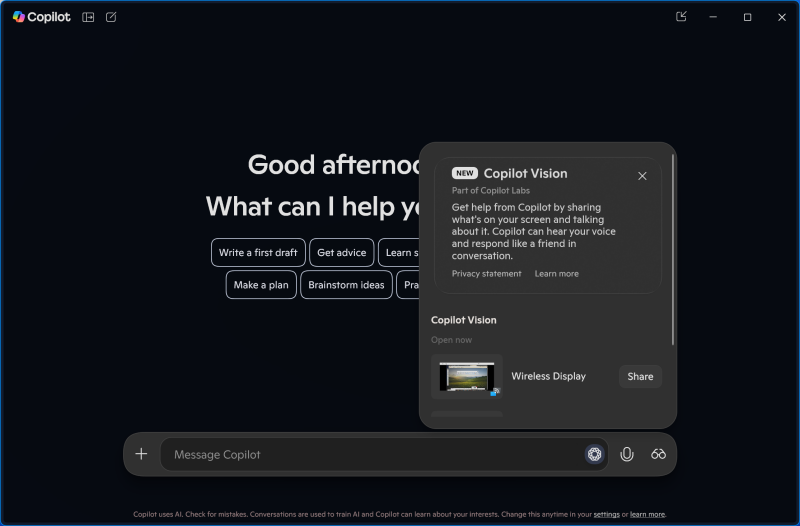The height and width of the screenshot is (526, 800).
Task: Select the Wireless Display thumbnail
Action: (x=466, y=377)
